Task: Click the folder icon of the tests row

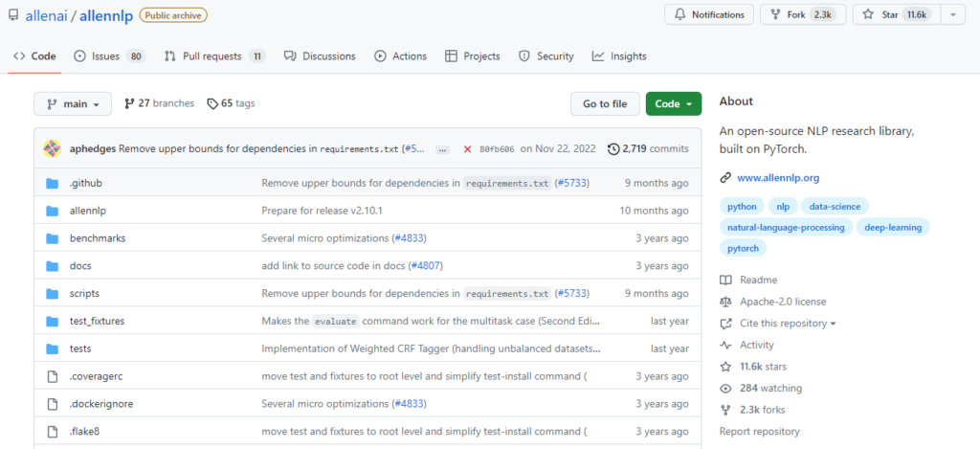Action: click(53, 348)
